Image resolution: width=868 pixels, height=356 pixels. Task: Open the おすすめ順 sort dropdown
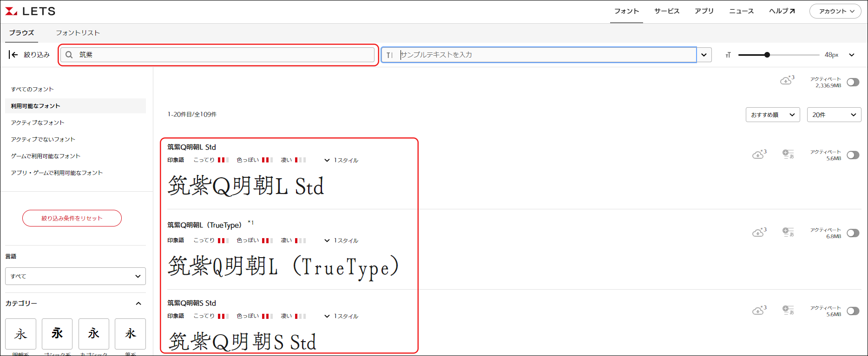[x=773, y=115]
